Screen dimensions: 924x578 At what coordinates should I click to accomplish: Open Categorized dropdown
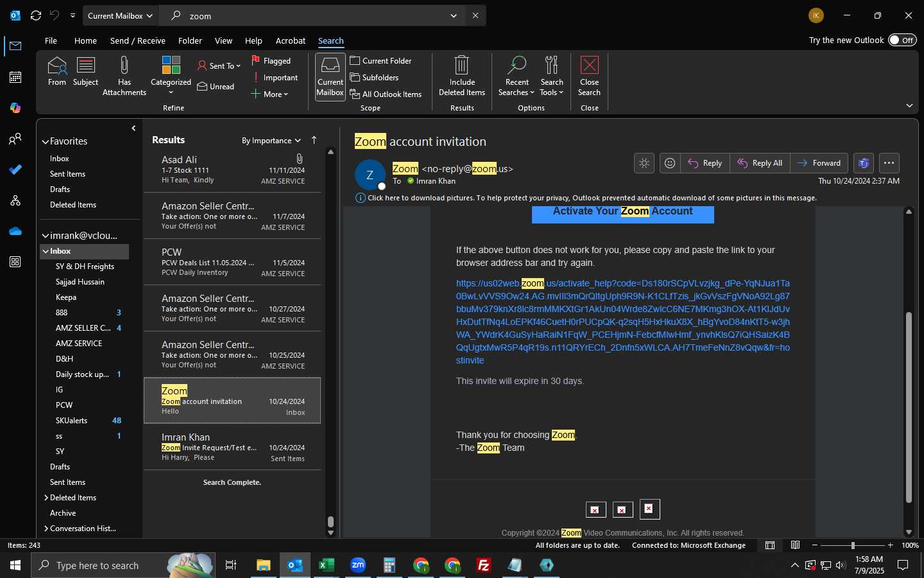pos(171,76)
